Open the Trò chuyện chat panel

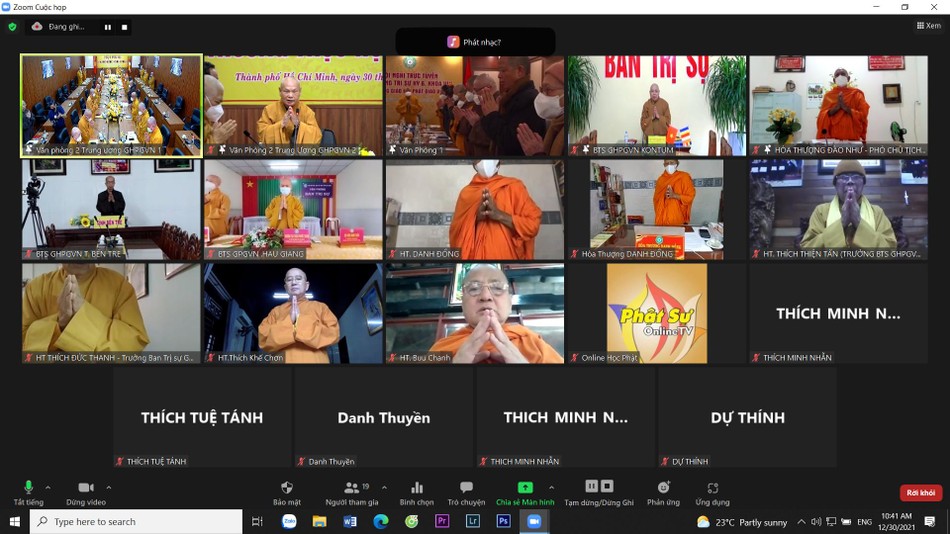[x=466, y=491]
